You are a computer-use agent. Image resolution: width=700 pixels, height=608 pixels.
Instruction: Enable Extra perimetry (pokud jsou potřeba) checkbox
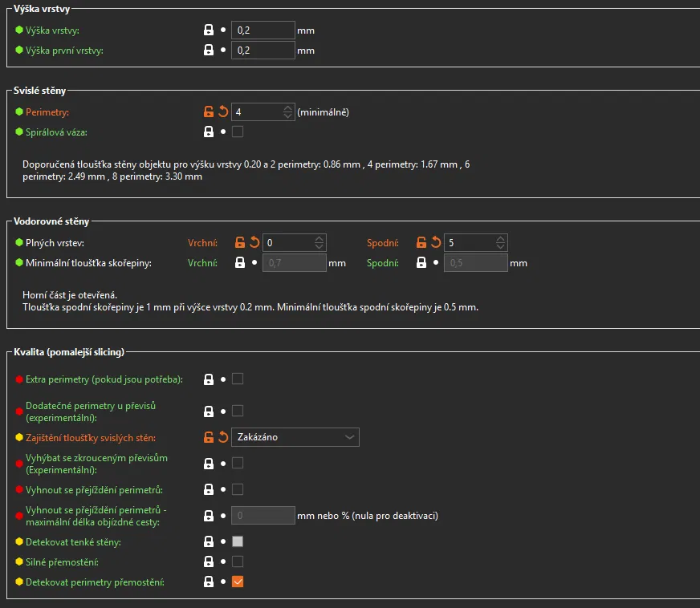pyautogui.click(x=238, y=379)
